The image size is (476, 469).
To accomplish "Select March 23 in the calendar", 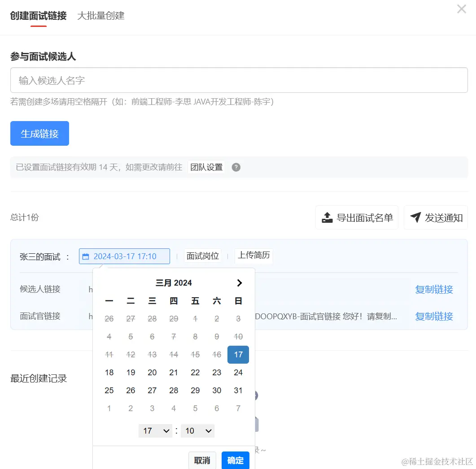I will [217, 372].
